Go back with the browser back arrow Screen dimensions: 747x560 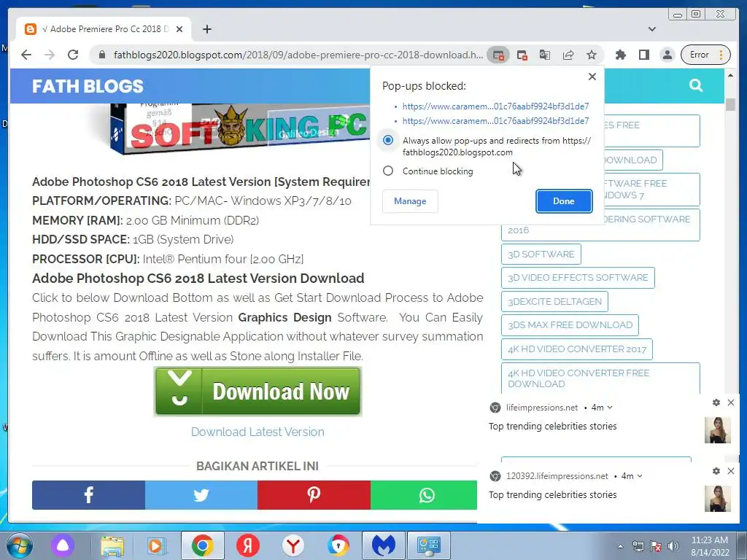click(26, 55)
